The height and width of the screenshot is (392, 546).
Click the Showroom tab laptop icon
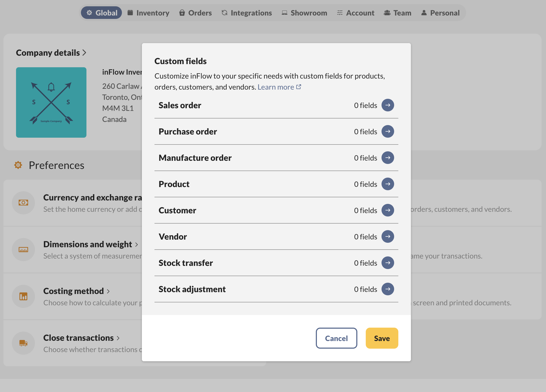pos(285,13)
